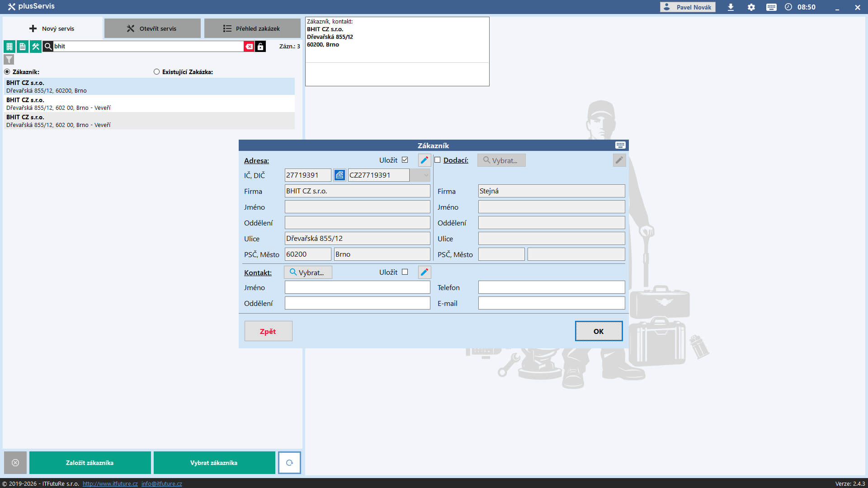Select the Existující Zakázka radio button
This screenshot has height=488, width=868.
pyautogui.click(x=156, y=72)
